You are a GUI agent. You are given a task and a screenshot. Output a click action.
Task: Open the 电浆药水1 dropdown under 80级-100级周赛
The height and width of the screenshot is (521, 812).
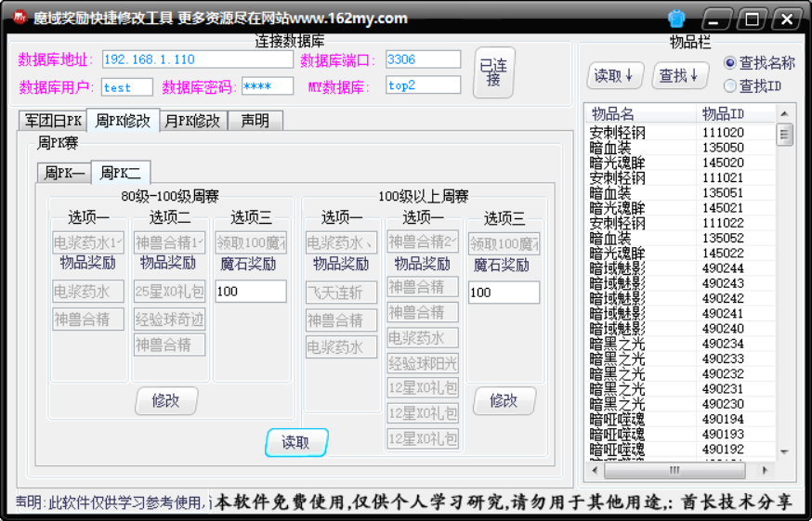[x=88, y=242]
